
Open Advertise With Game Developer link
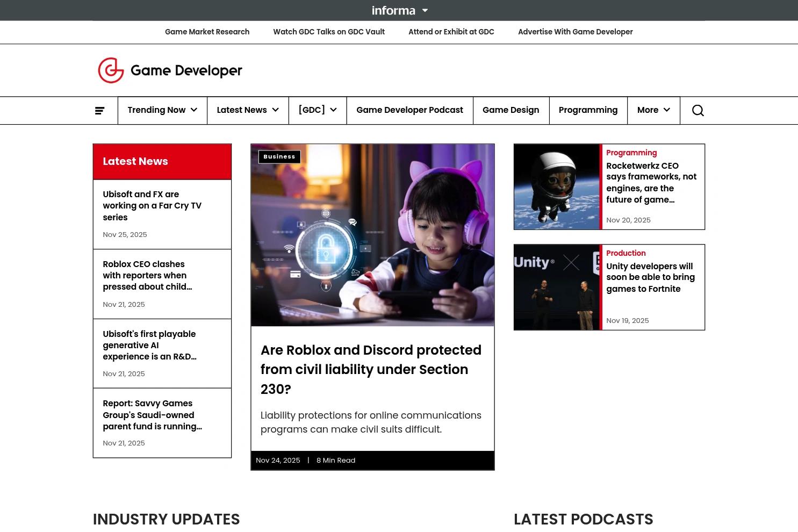click(576, 32)
